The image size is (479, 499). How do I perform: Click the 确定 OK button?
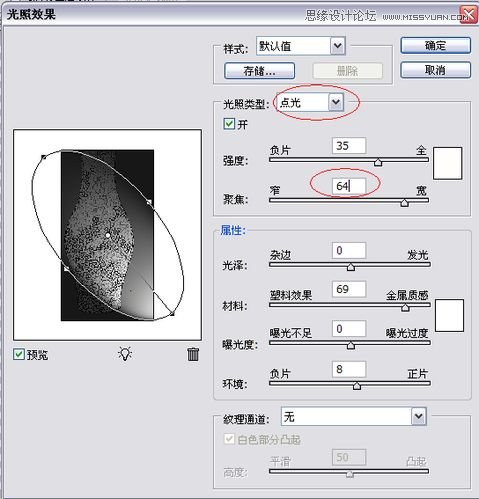[x=435, y=45]
